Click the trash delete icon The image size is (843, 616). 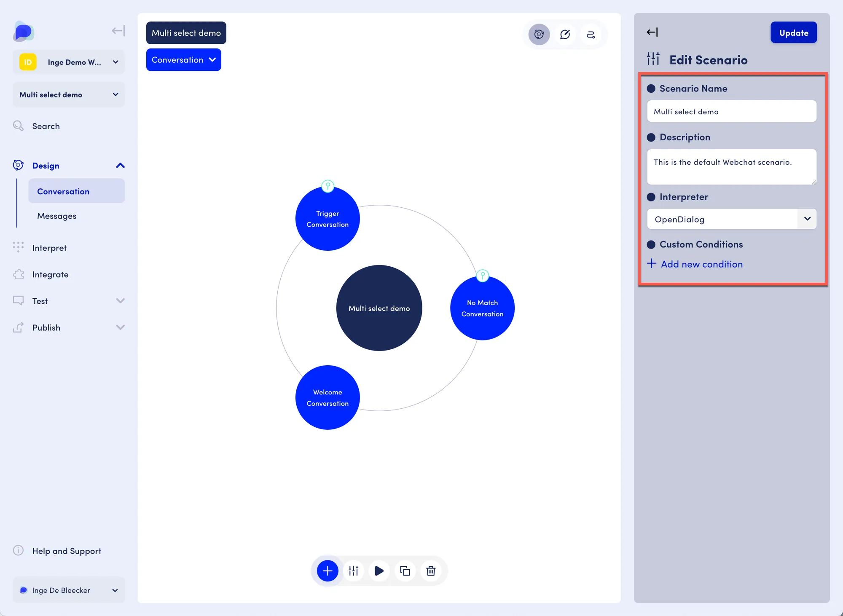tap(431, 571)
